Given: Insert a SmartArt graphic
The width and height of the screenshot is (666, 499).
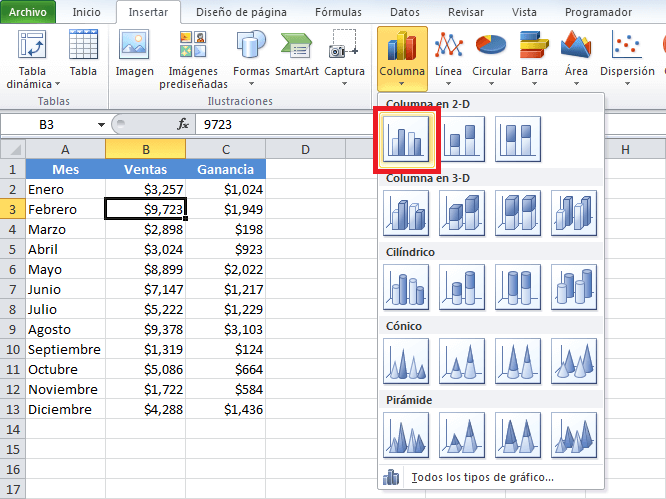Looking at the screenshot, I should 296,53.
